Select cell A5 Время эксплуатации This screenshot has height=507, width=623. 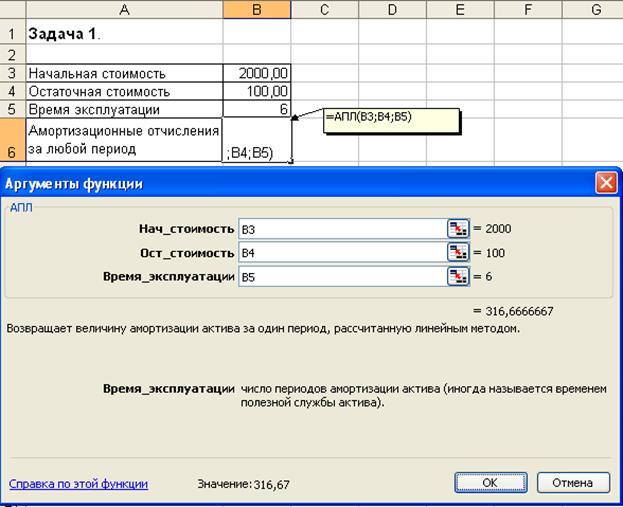pos(123,109)
